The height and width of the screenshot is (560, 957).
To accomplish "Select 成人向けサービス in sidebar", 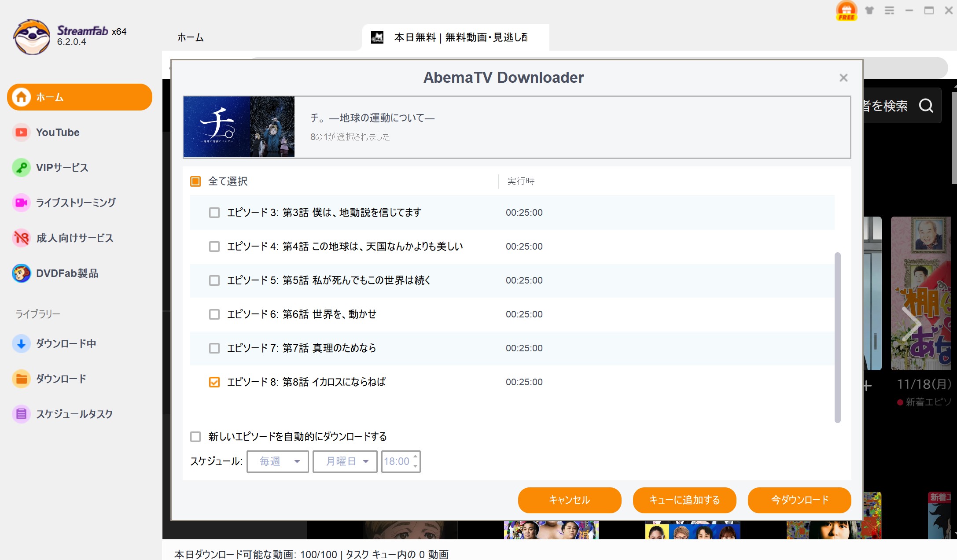I will pos(75,238).
